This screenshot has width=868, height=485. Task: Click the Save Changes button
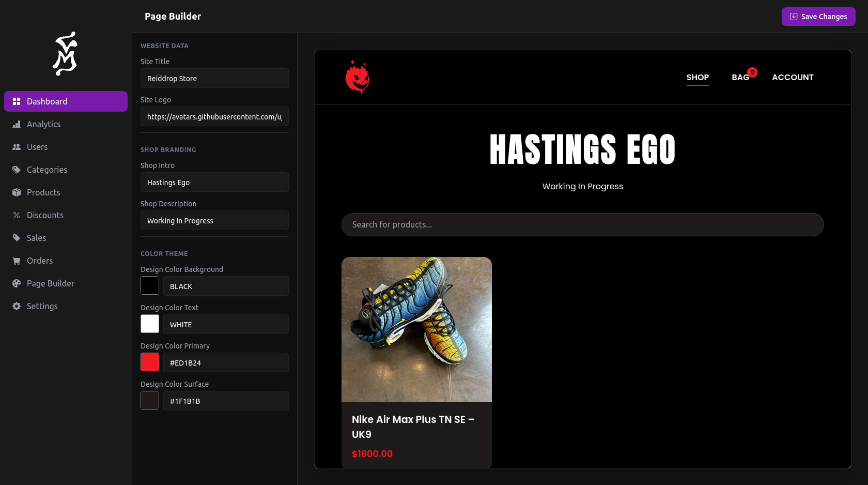click(818, 17)
